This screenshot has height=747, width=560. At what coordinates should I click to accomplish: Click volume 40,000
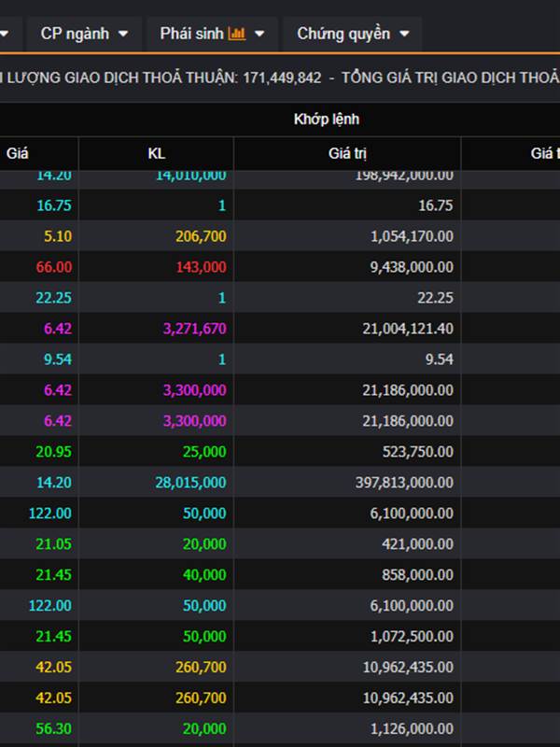204,574
